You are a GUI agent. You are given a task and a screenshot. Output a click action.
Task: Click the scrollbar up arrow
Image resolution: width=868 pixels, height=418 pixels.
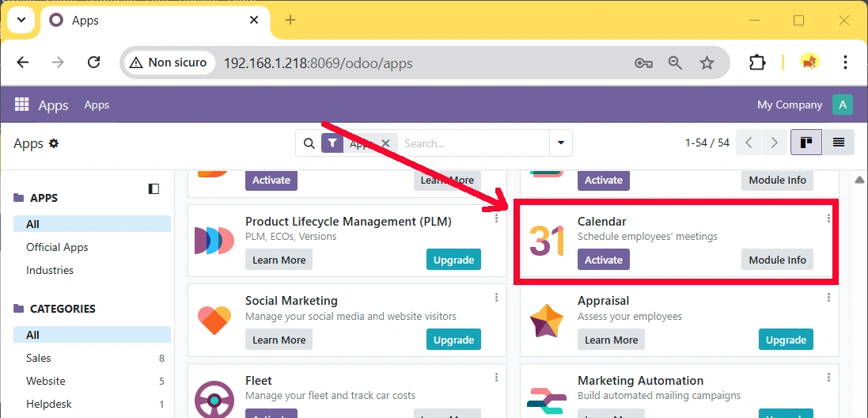(x=859, y=180)
